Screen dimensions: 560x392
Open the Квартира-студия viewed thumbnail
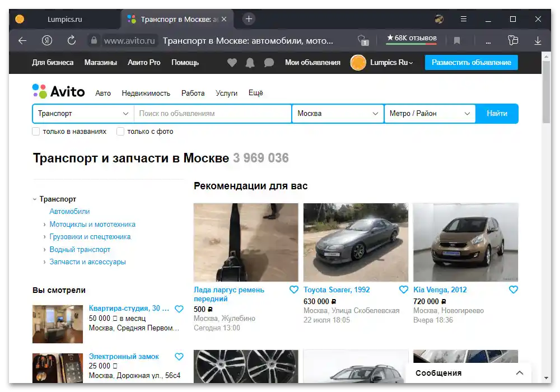58,324
